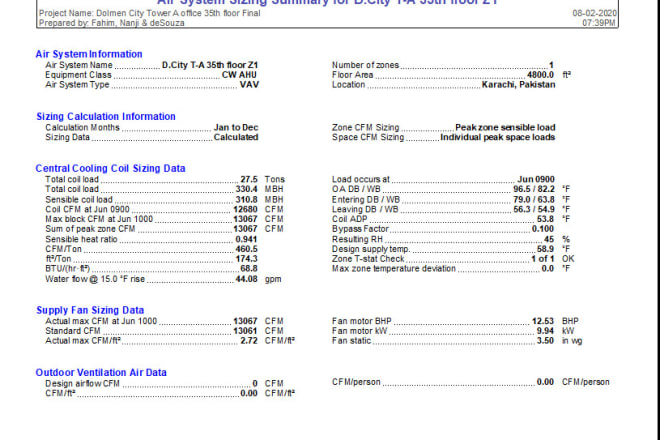The height and width of the screenshot is (440, 660).
Task: Click 'Prepared by: Fahim, Nanji & deSouza' text
Action: (112, 23)
